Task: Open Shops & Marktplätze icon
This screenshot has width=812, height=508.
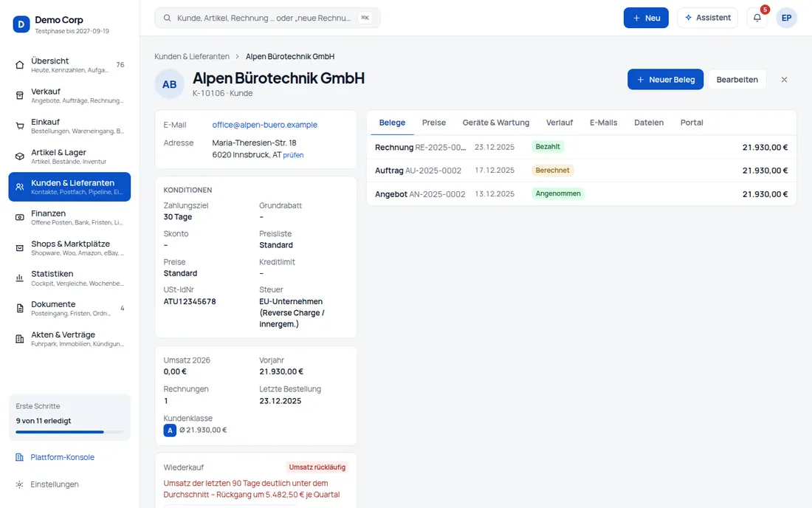Action: click(x=20, y=248)
